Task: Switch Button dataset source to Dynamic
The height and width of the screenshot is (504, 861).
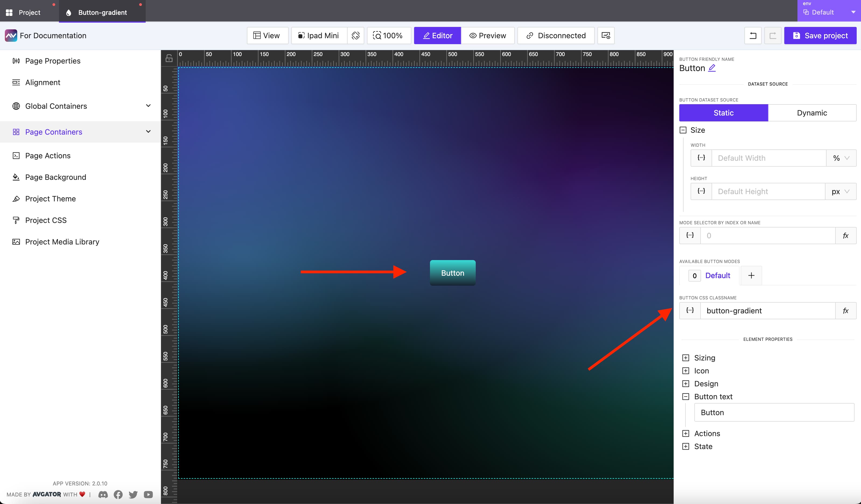Action: point(812,113)
